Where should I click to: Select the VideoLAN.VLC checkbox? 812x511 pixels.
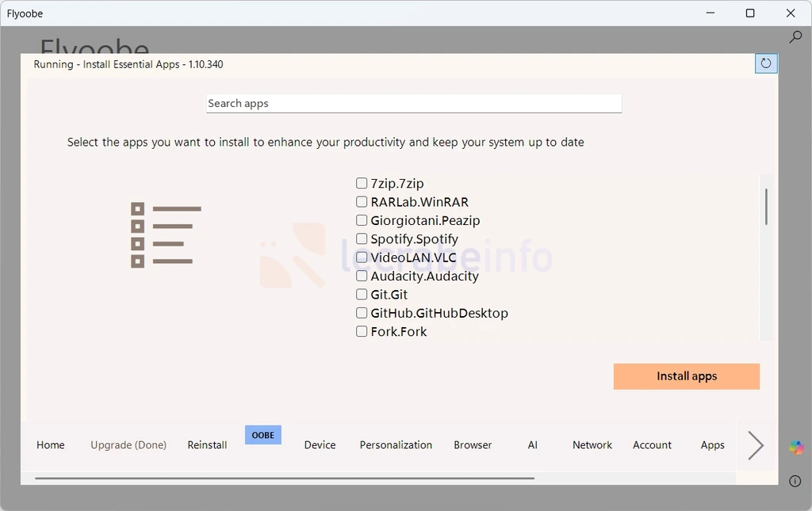[362, 257]
